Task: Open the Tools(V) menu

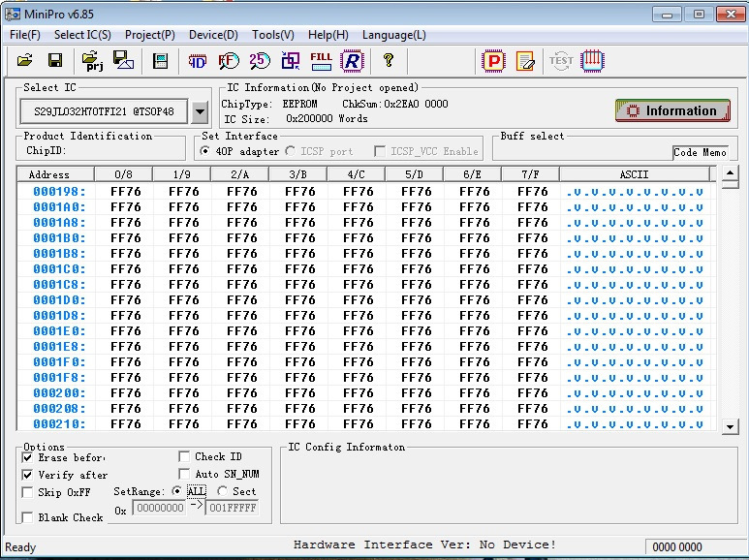Action: click(272, 35)
